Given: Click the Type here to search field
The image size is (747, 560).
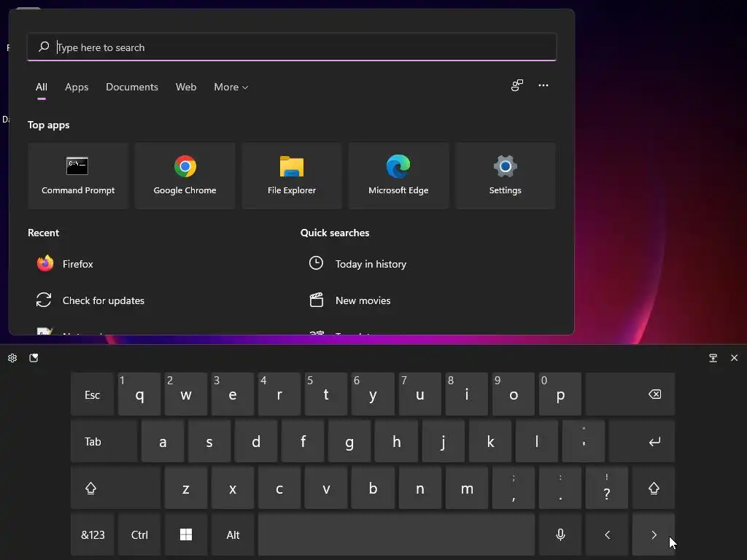Looking at the screenshot, I should pos(292,47).
